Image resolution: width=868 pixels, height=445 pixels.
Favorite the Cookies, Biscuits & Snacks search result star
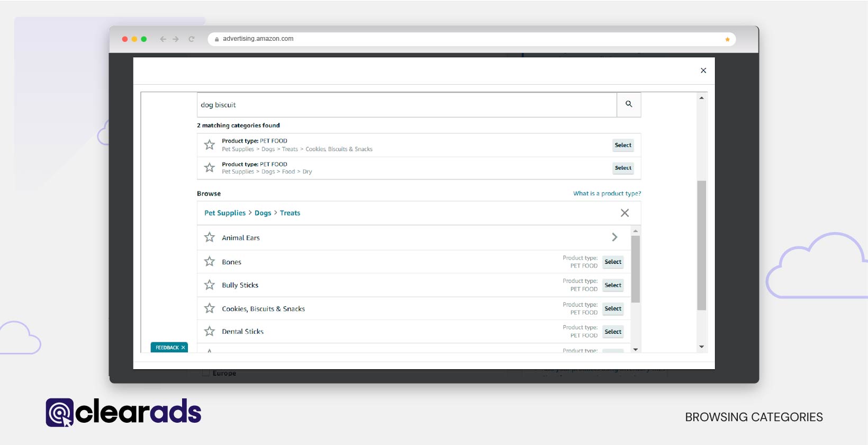(210, 145)
